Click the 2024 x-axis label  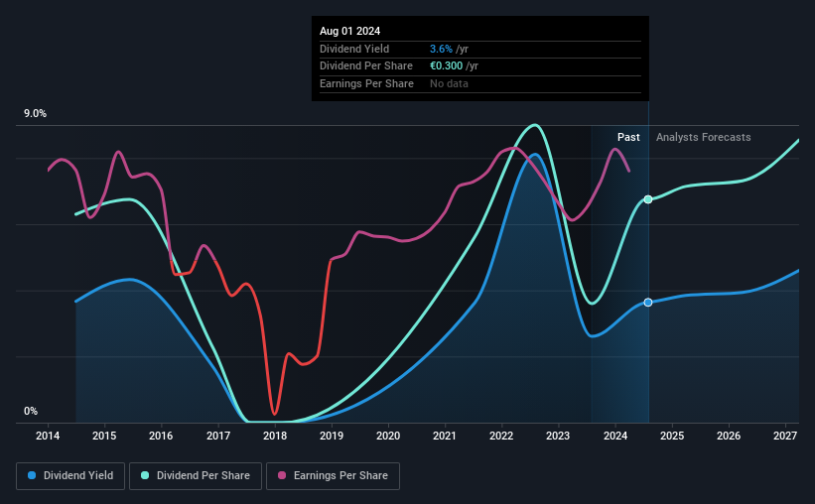(x=615, y=436)
